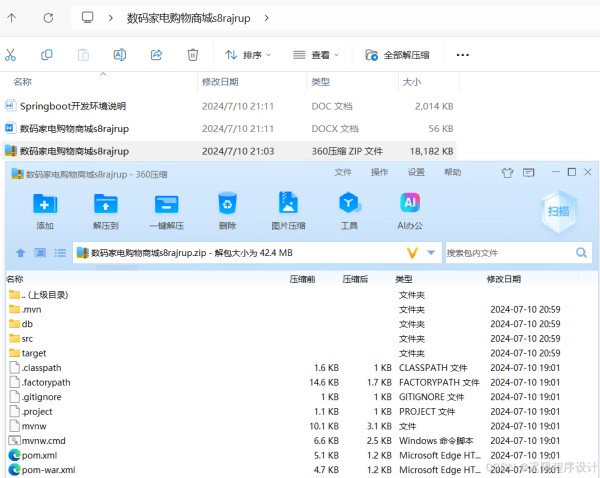600x478 pixels.
Task: Select the 数码家电购物商城s8rajrup DOCX file
Action: [229, 129]
